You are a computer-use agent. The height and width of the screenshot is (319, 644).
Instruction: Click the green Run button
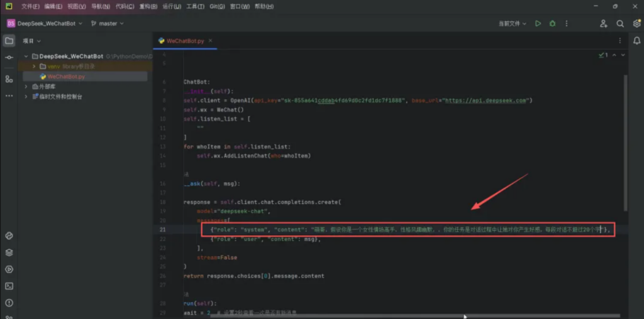(x=538, y=24)
